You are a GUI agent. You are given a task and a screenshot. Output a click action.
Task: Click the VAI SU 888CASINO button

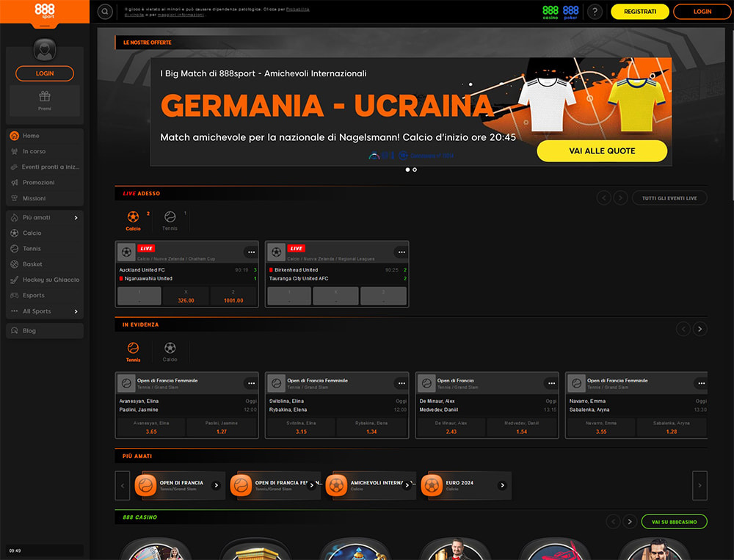674,522
